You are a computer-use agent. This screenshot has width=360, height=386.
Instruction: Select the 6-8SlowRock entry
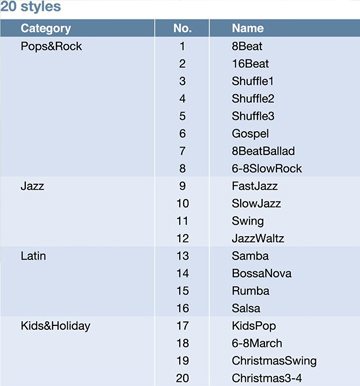[267, 168]
